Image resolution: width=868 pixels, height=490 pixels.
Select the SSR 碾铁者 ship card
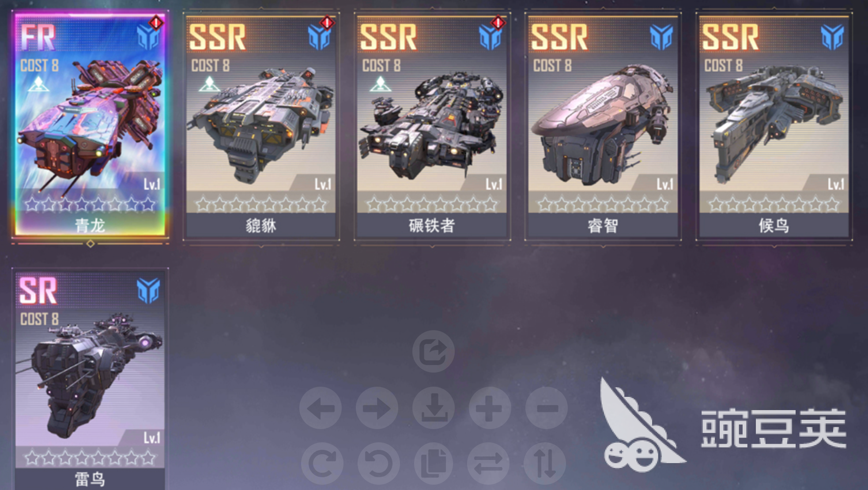(x=432, y=127)
